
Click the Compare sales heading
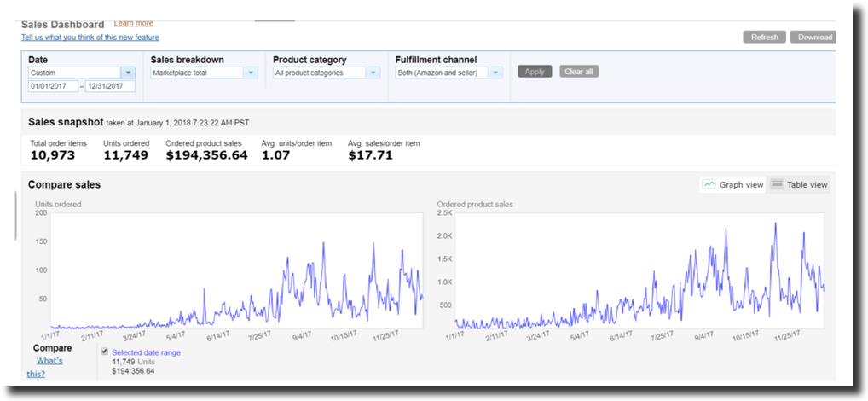(64, 184)
